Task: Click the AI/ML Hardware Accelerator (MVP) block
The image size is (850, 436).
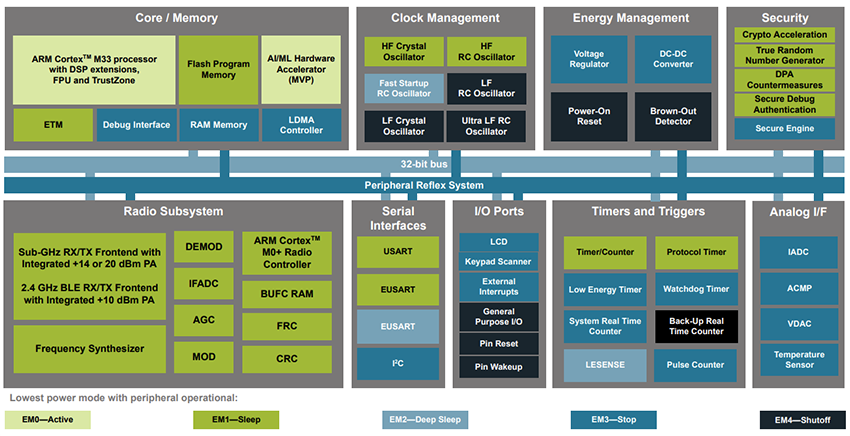Action: pos(301,70)
